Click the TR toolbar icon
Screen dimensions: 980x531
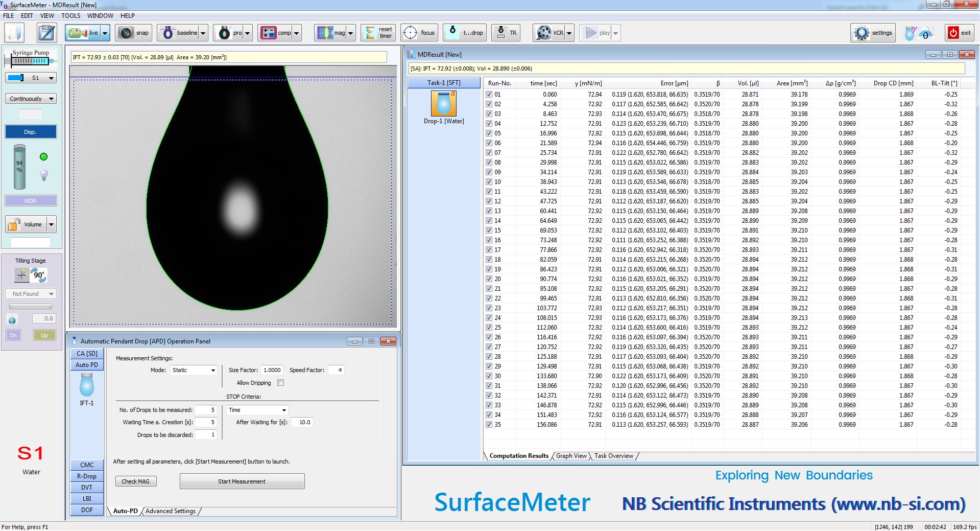(501, 33)
